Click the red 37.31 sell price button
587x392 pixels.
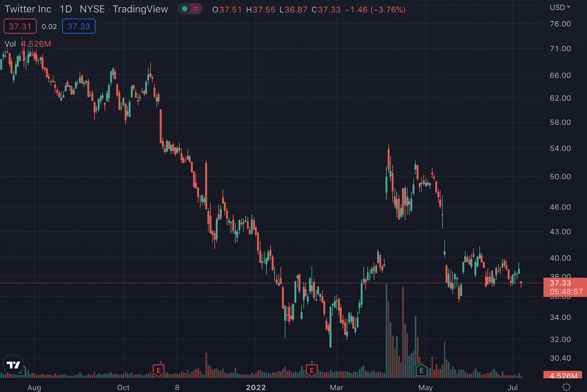pos(20,26)
